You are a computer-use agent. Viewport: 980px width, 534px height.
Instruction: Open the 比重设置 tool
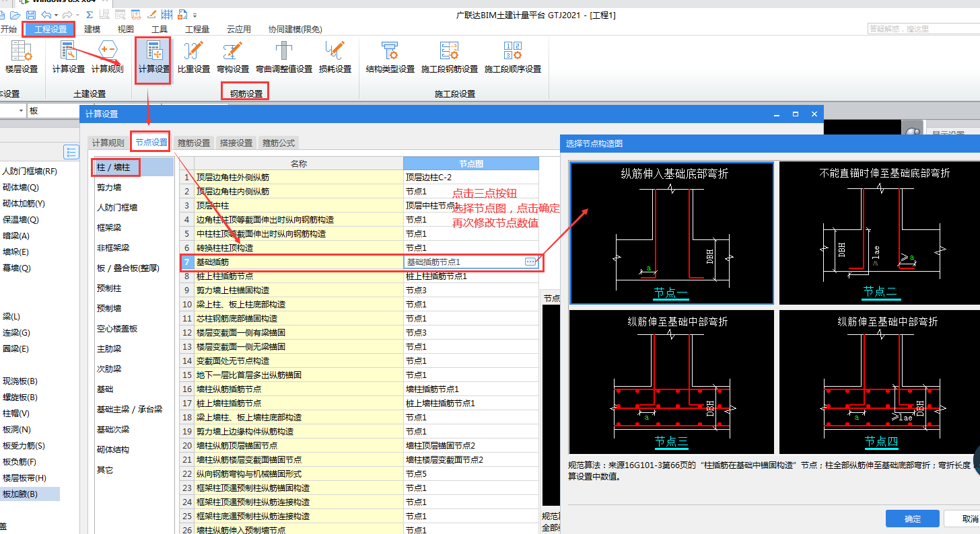pyautogui.click(x=194, y=57)
